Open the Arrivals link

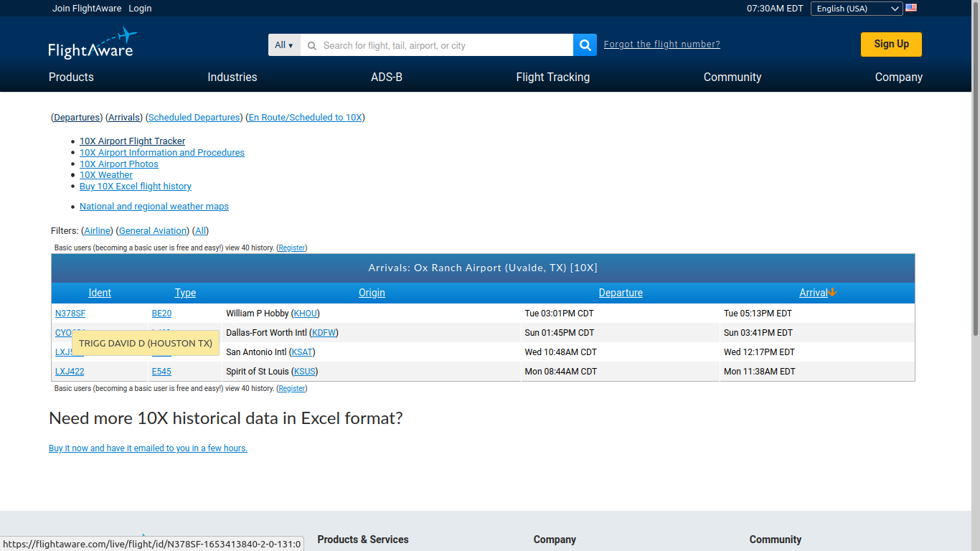point(124,118)
